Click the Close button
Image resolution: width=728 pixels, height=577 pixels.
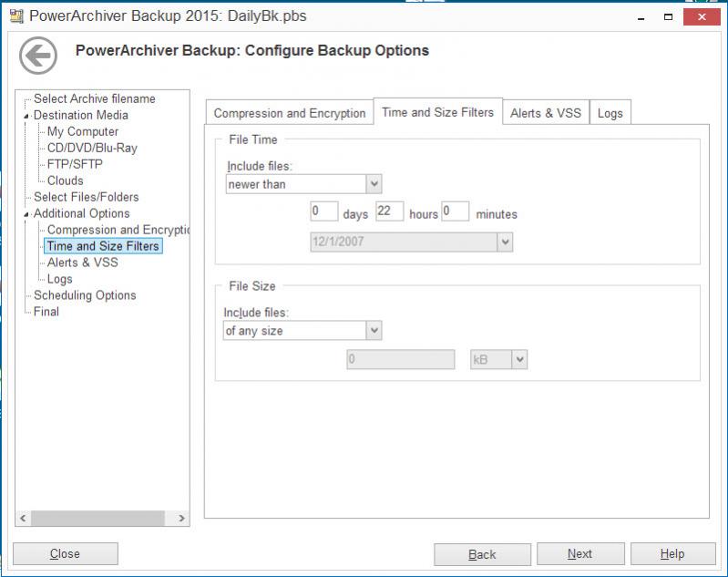coord(66,554)
